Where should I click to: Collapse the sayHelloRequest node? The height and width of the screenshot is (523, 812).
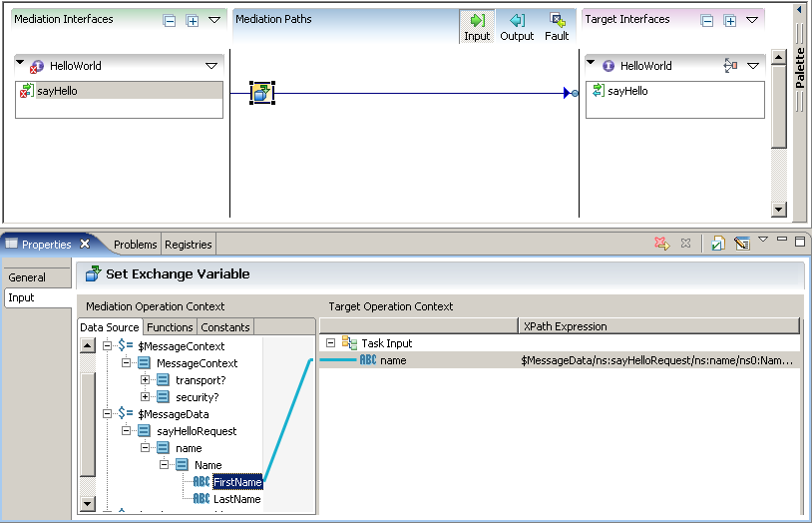click(x=126, y=431)
